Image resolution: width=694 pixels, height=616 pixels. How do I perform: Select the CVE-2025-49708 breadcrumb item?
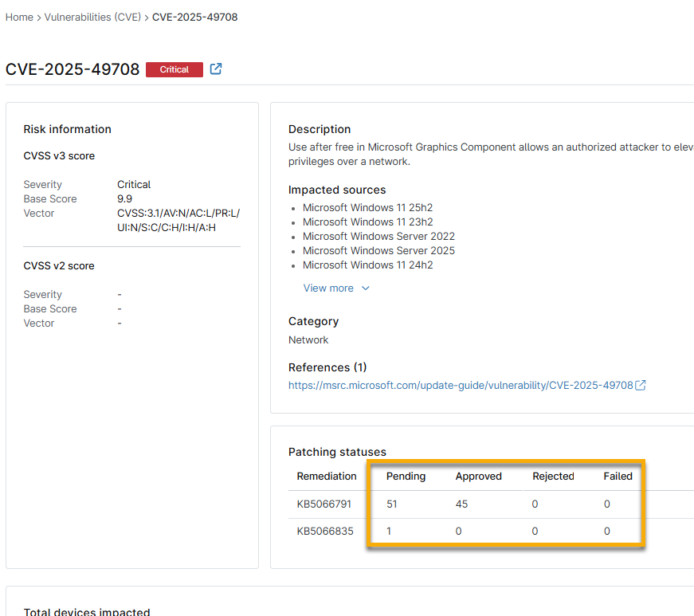click(x=194, y=17)
